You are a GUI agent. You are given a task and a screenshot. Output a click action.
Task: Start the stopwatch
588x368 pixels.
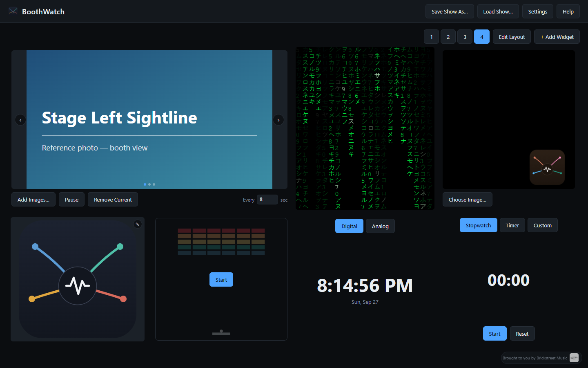[x=494, y=334]
